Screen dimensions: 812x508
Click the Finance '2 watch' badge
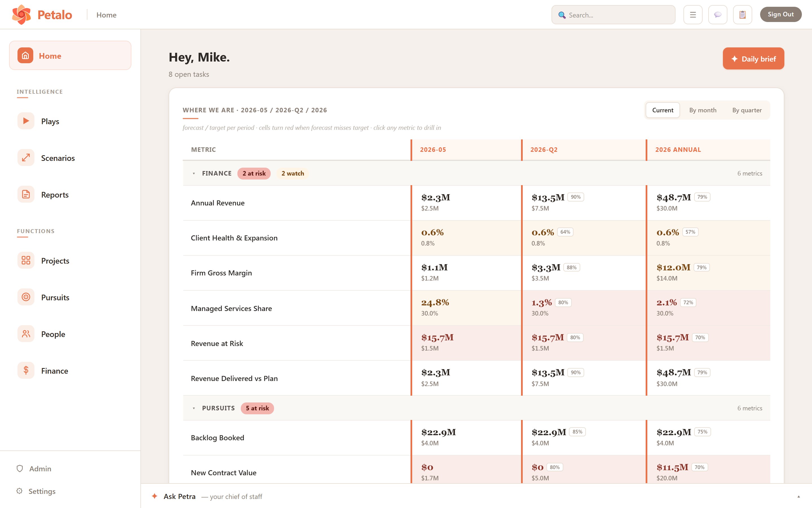tap(293, 173)
